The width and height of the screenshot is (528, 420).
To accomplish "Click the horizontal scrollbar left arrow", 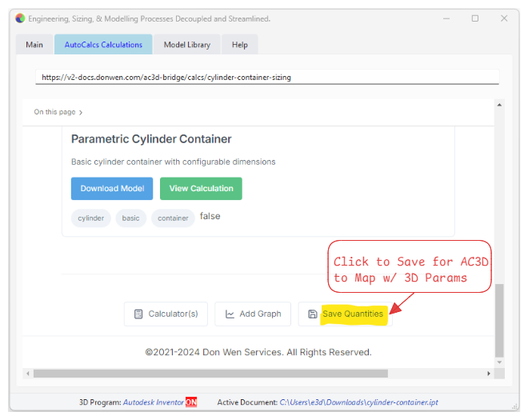I will 28,374.
